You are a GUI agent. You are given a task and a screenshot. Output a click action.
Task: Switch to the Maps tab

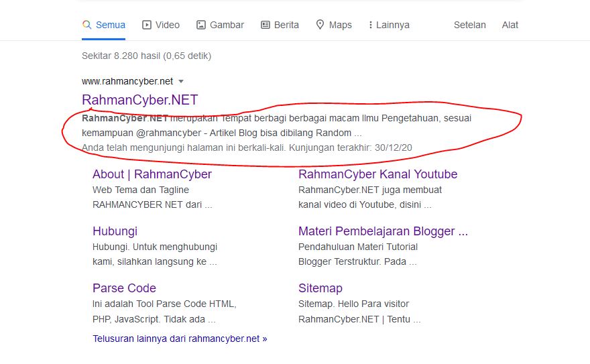(x=334, y=25)
